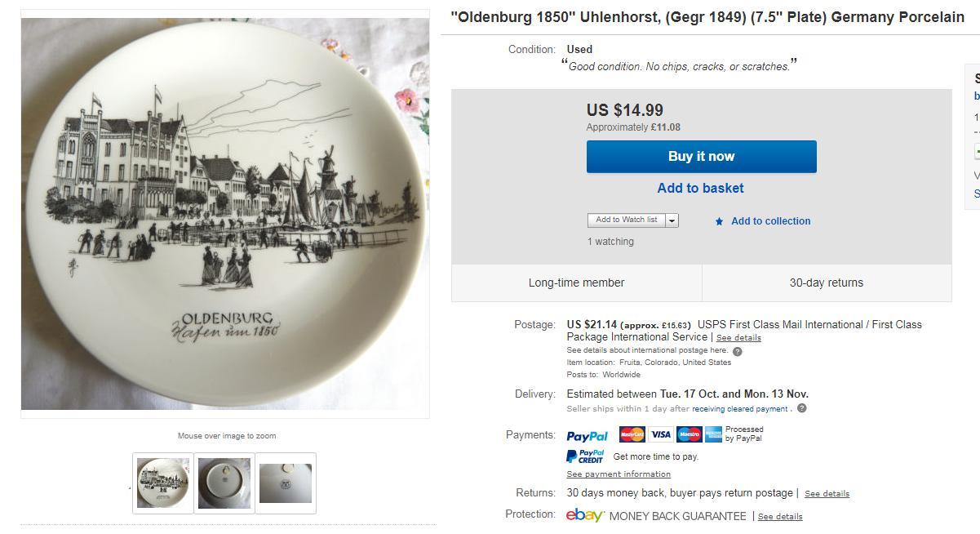Open the protection See details link
The height and width of the screenshot is (534, 980).
coord(780,517)
